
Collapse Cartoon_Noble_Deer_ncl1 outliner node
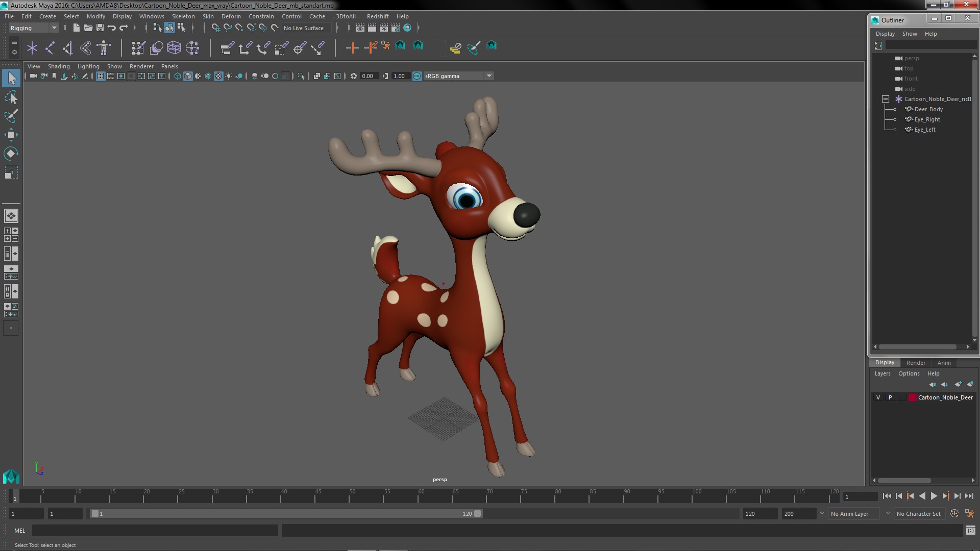tap(886, 99)
